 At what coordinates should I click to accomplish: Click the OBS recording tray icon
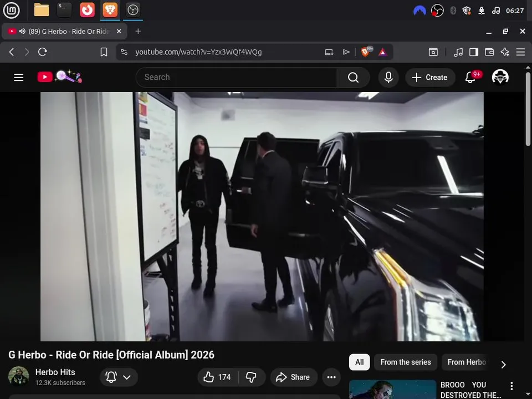(437, 11)
